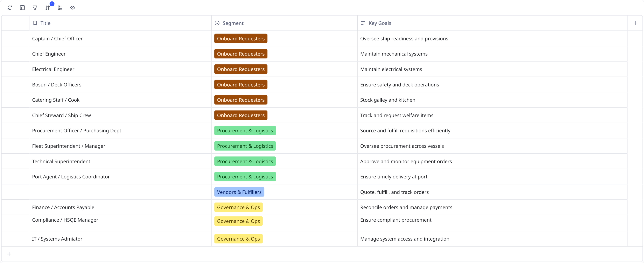Select the Vendors & Fulfillers segment tag
The image size is (644, 263).
(239, 192)
